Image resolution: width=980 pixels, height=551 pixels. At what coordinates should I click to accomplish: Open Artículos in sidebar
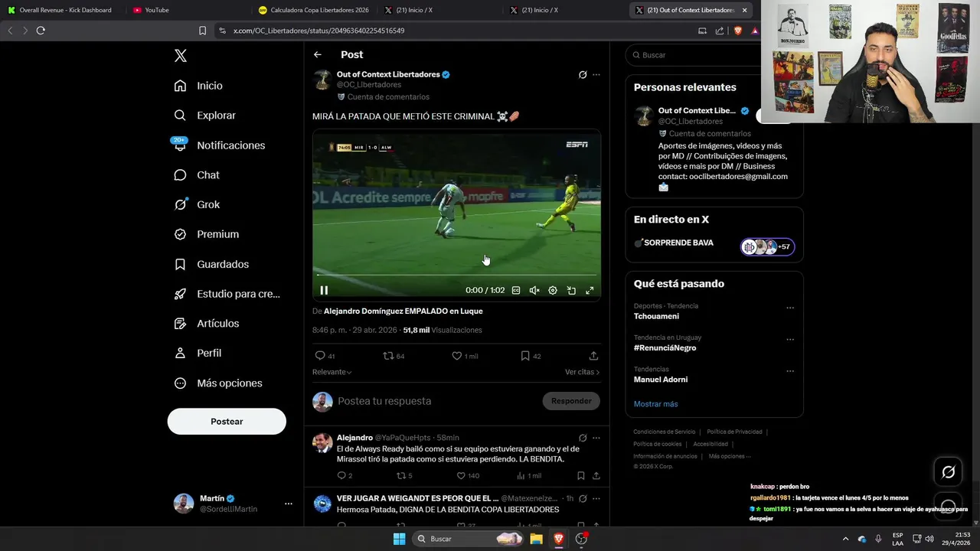[207, 324]
